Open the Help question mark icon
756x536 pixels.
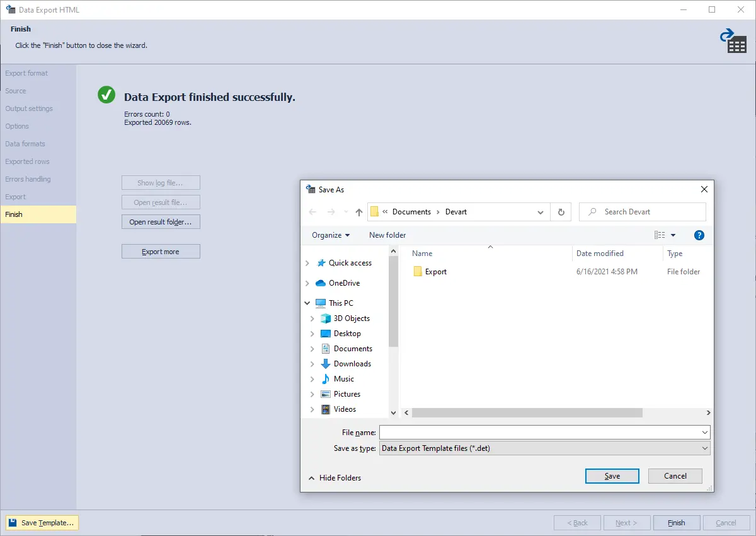tap(699, 235)
